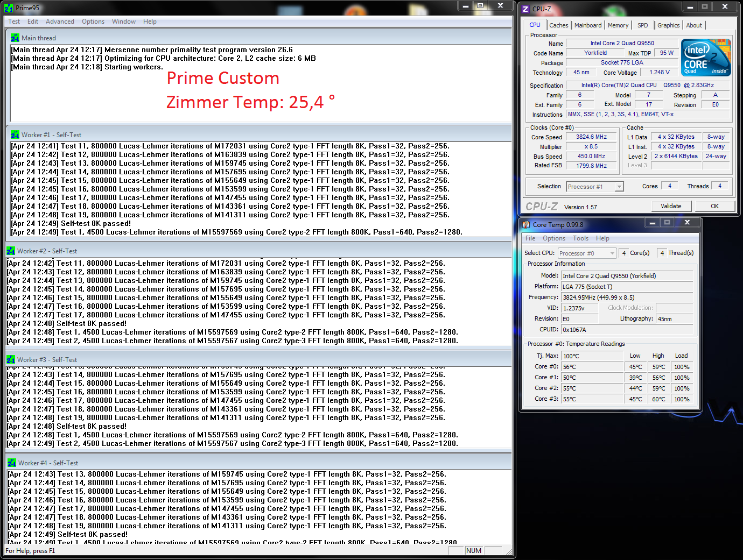This screenshot has height=560, width=743.
Task: Click Worker #2 Self-test 8K passed line
Action: 67,324
